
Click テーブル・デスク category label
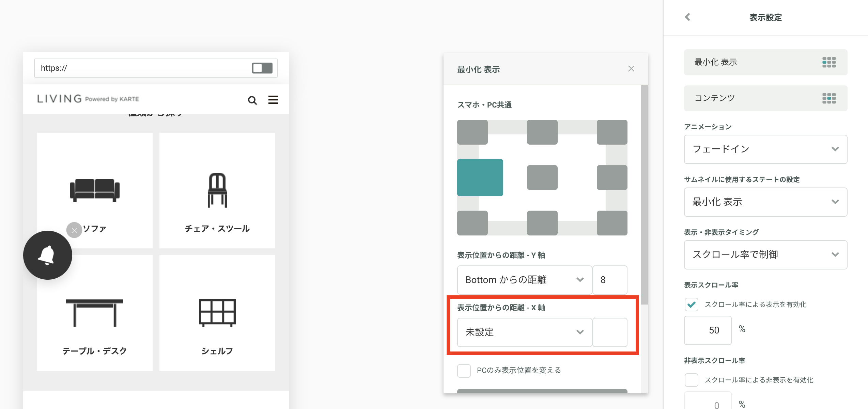(95, 351)
